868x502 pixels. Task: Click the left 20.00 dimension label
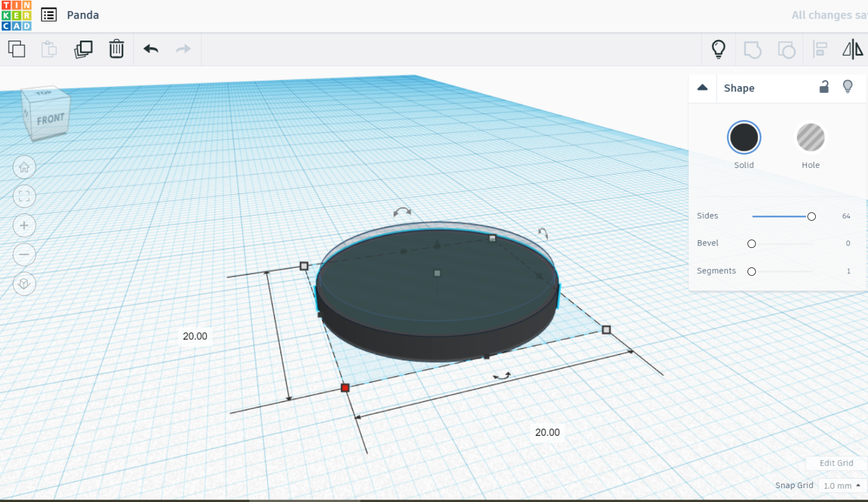(195, 336)
